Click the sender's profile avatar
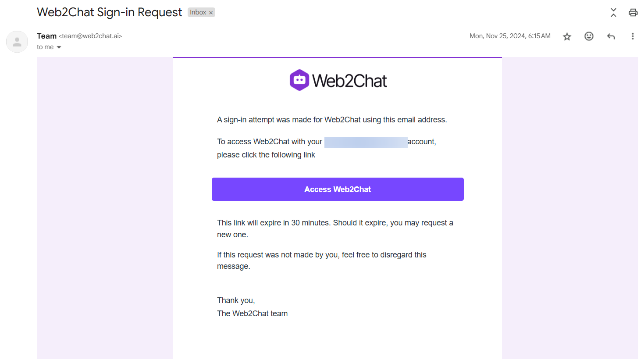This screenshot has height=364, width=644. pyautogui.click(x=17, y=42)
